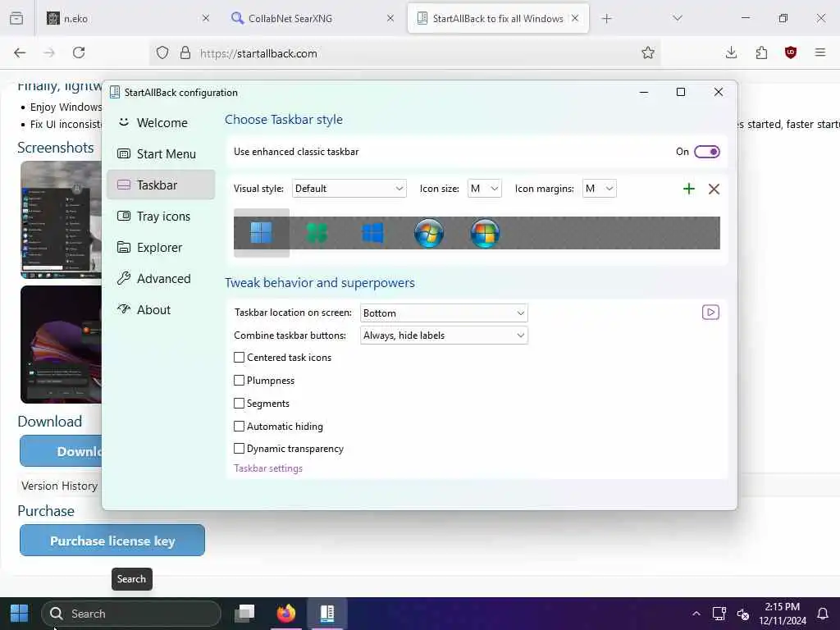The image size is (840, 630).
Task: Select the green clover start button style
Action: tap(317, 233)
